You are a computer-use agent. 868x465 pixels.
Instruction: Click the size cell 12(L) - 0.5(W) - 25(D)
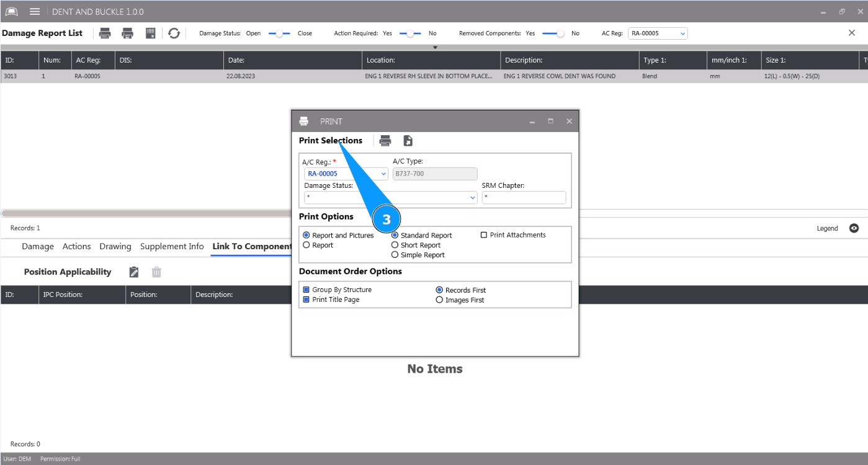(810, 76)
